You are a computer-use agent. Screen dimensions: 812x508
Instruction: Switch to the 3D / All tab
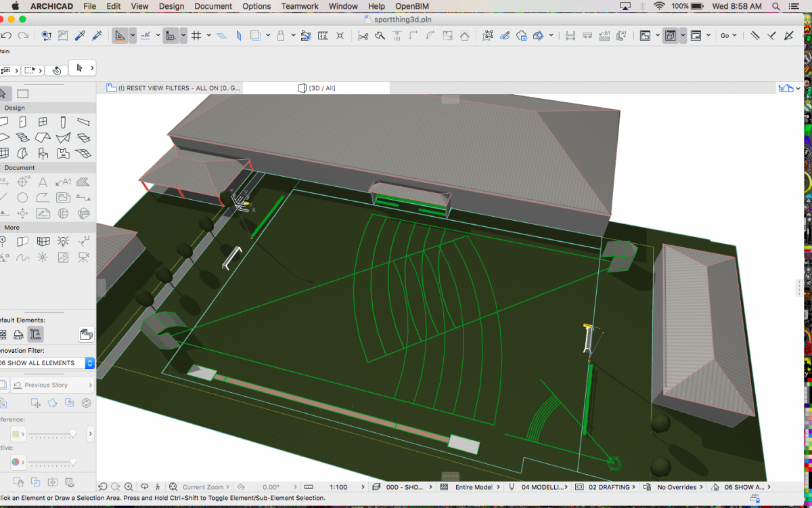click(x=317, y=88)
